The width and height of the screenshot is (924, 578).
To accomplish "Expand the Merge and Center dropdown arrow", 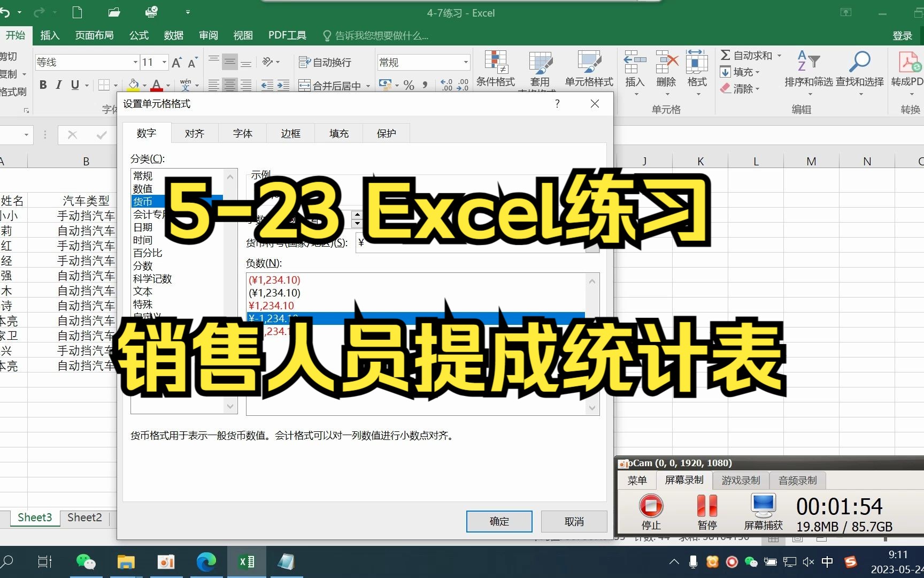I will (368, 86).
